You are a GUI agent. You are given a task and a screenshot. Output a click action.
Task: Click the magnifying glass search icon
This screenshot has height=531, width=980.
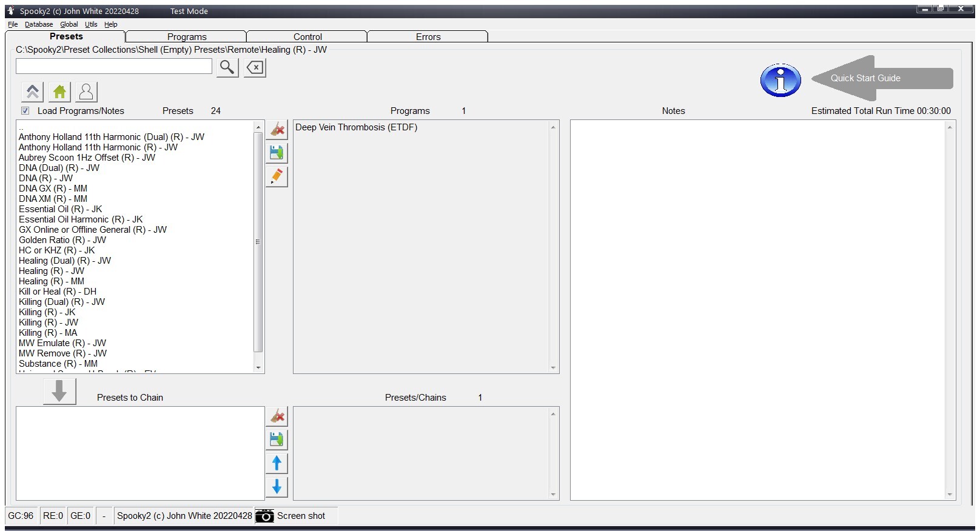click(x=227, y=67)
